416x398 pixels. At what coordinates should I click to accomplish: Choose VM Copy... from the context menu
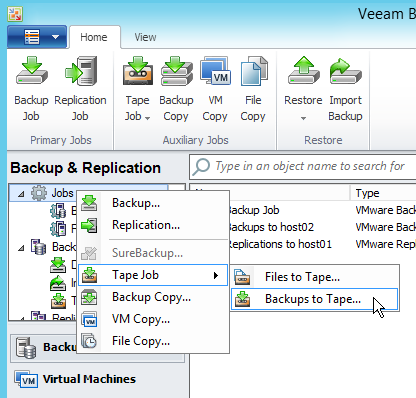coord(153,319)
